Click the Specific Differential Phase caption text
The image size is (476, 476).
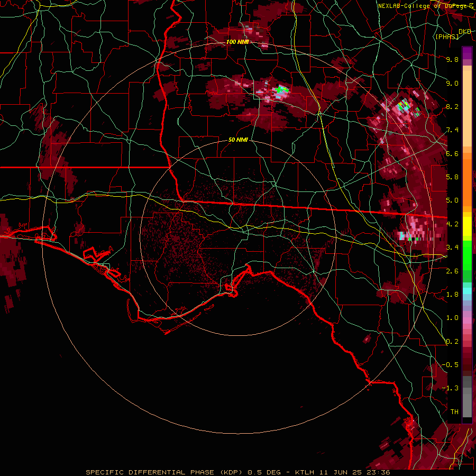tap(238, 472)
